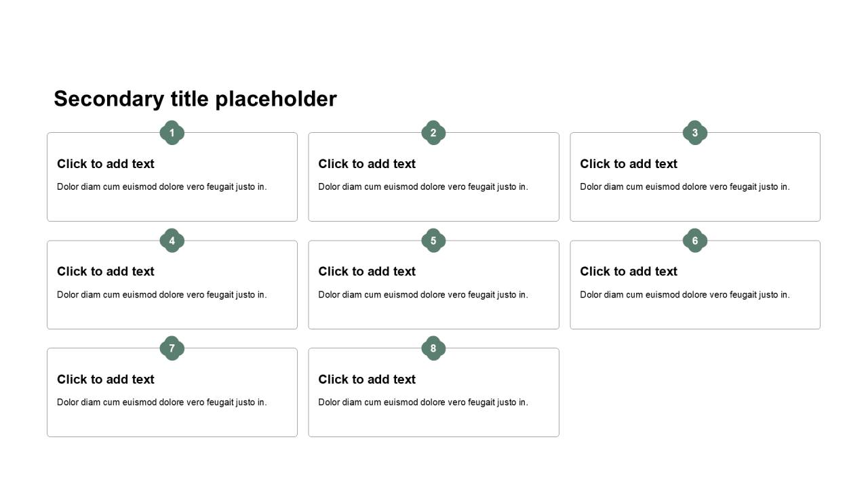Select 'Click to add text' heading in card 2

tap(367, 164)
